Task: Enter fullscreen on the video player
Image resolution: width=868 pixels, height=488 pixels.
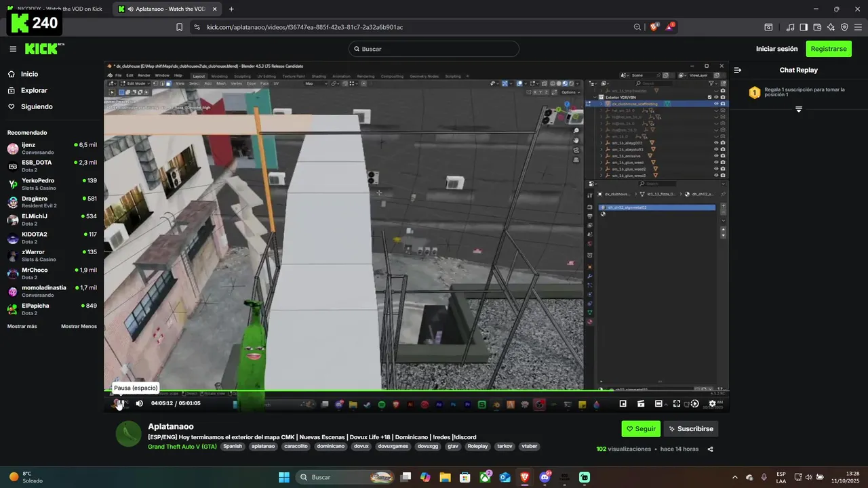Action: point(676,403)
